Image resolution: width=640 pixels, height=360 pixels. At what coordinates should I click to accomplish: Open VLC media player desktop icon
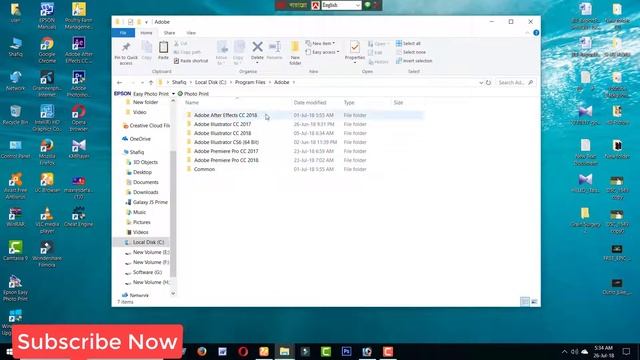(x=47, y=220)
